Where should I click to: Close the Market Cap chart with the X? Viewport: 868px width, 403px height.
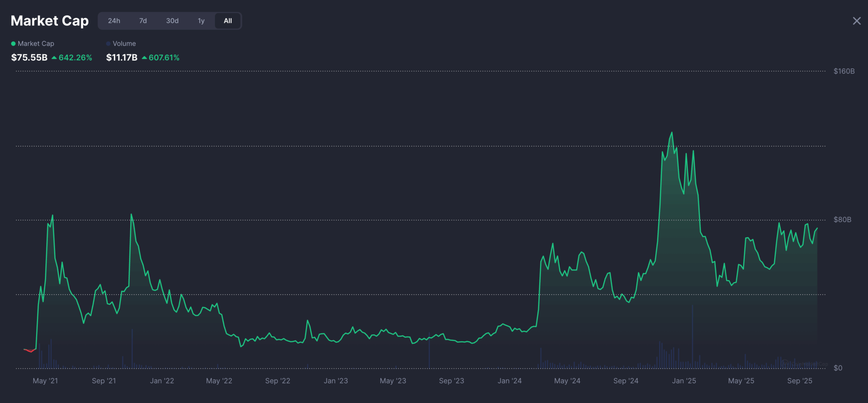(856, 21)
